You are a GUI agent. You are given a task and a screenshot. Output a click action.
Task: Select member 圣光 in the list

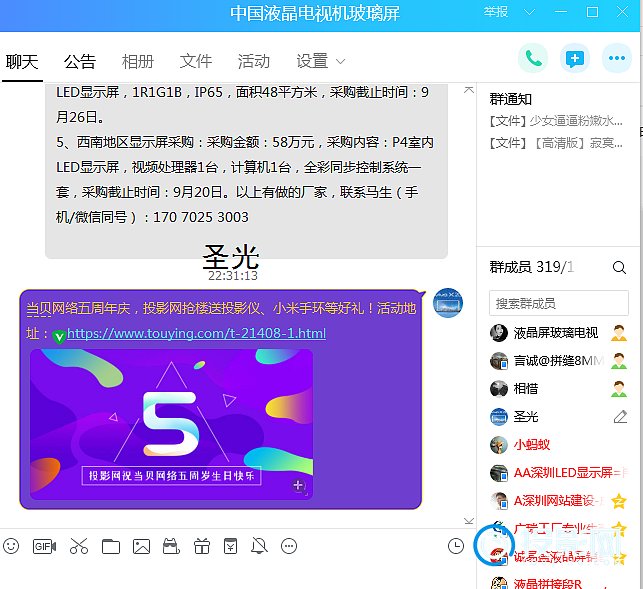click(559, 417)
